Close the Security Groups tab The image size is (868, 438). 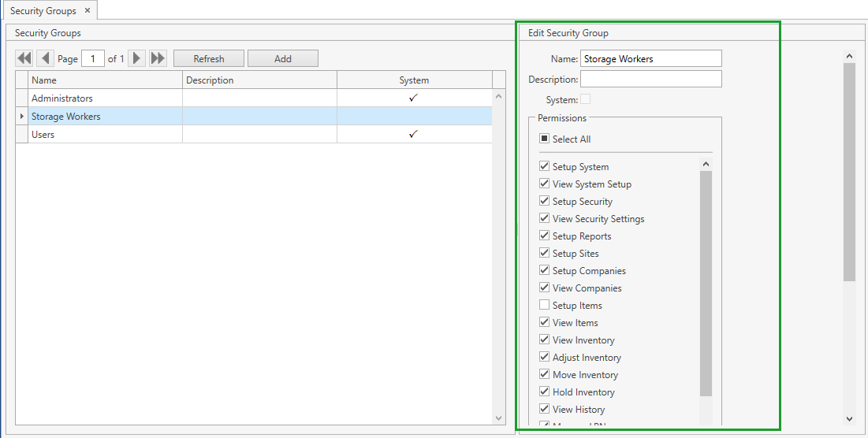click(88, 11)
